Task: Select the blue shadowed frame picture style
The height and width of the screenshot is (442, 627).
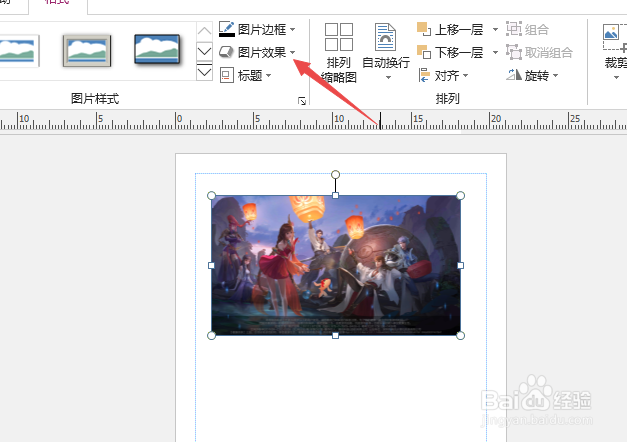Action: (x=157, y=50)
